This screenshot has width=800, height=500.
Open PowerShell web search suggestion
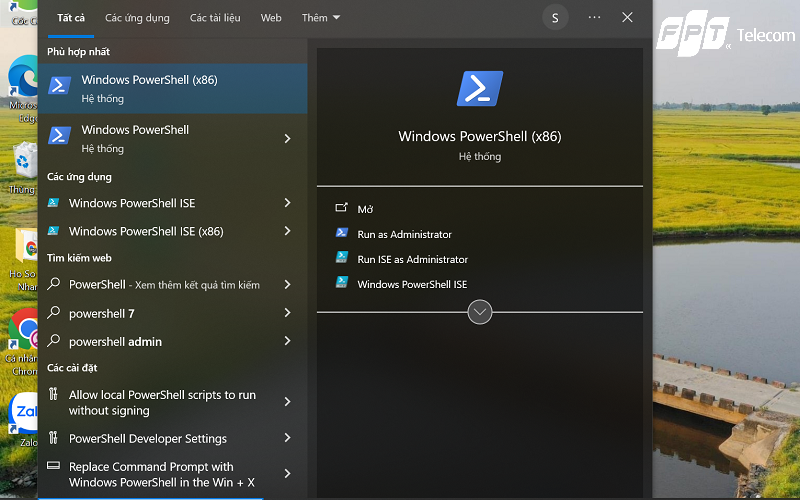(172, 285)
